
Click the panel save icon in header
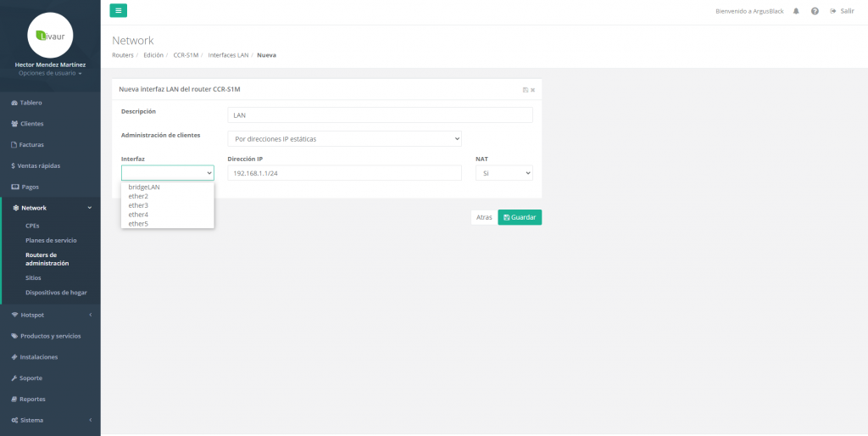pos(526,90)
